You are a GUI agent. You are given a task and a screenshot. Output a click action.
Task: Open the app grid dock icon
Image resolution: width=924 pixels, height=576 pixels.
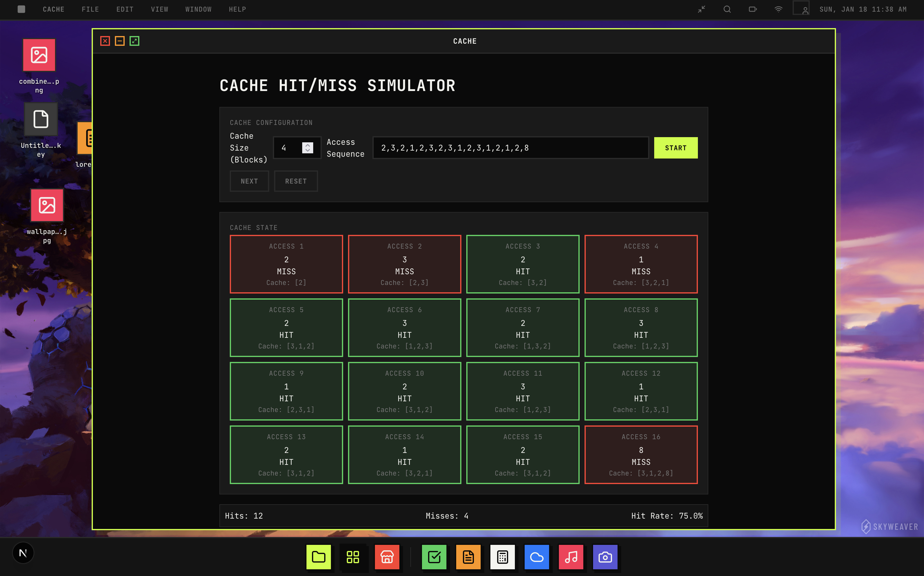[x=353, y=557]
